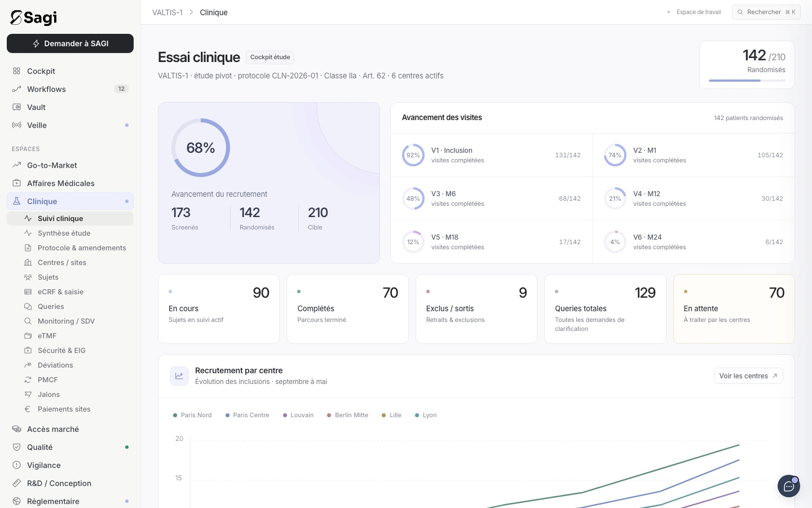Click the Sujets people icon
The width and height of the screenshot is (812, 508).
(28, 277)
